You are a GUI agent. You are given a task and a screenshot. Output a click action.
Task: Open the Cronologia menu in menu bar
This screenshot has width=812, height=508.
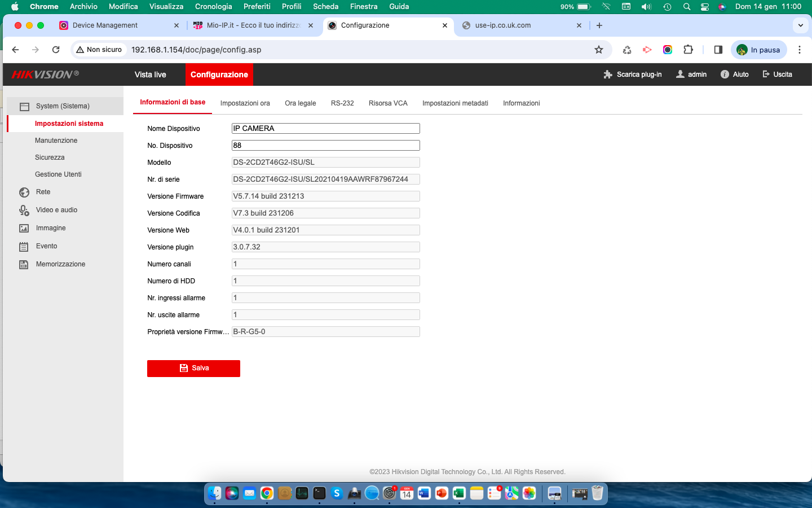click(213, 7)
